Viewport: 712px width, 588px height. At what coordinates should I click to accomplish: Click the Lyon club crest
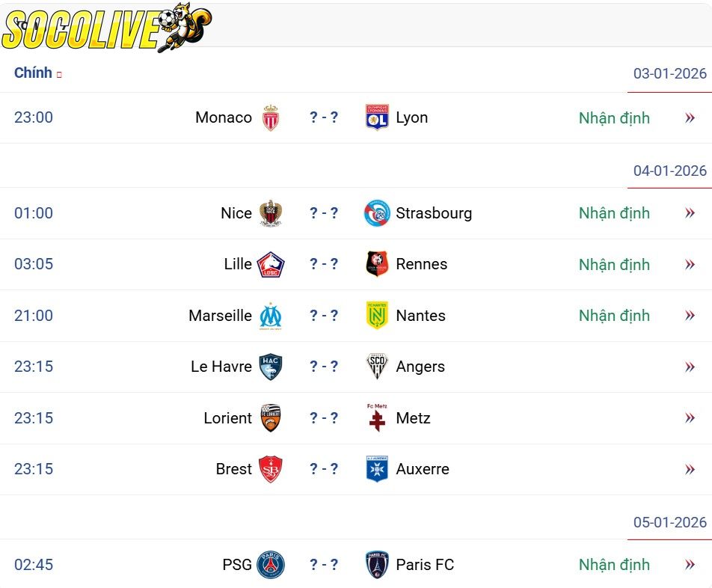click(377, 117)
